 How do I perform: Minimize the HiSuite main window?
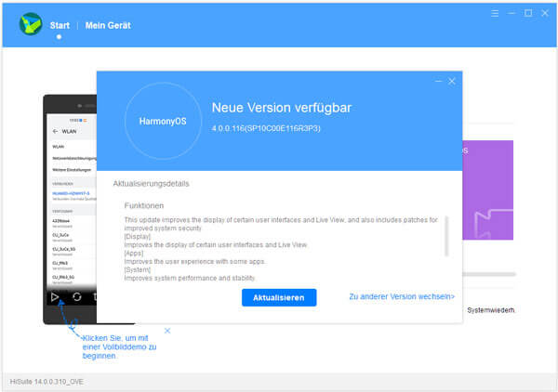point(512,14)
